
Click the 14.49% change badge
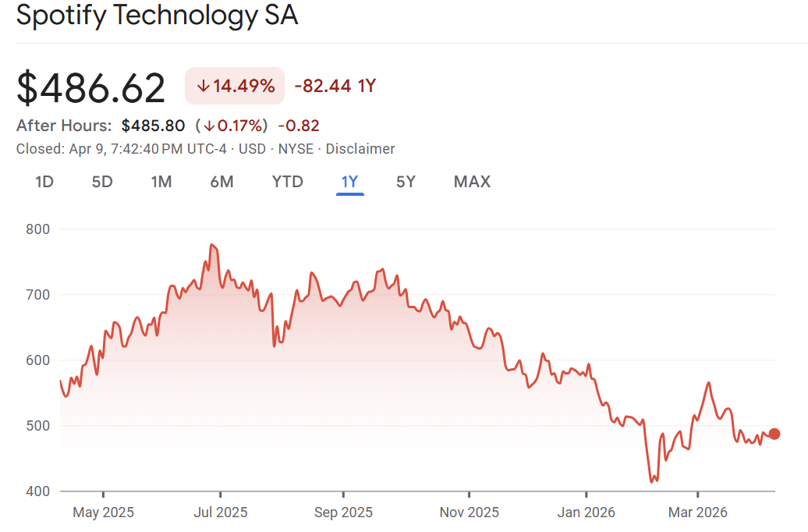pyautogui.click(x=235, y=87)
